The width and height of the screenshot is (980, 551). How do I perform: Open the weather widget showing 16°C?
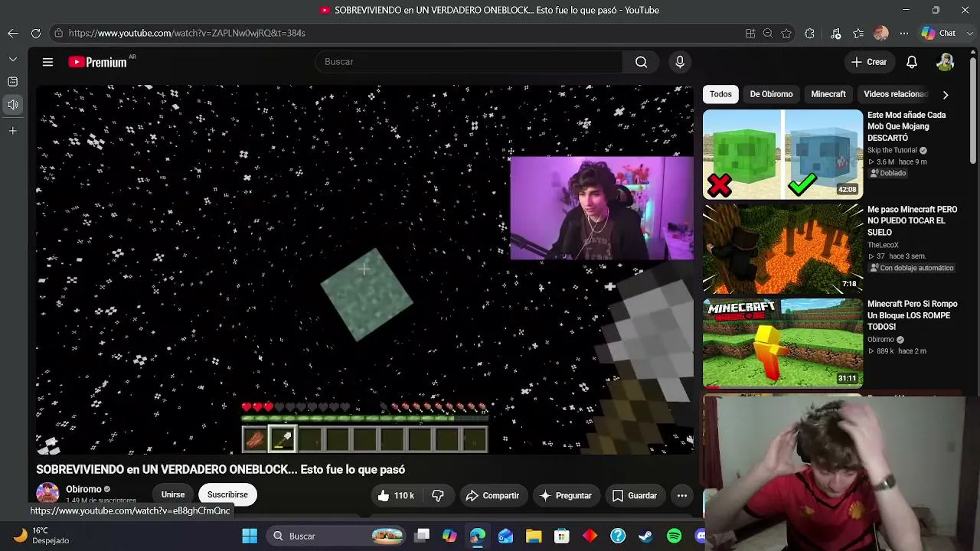42,536
